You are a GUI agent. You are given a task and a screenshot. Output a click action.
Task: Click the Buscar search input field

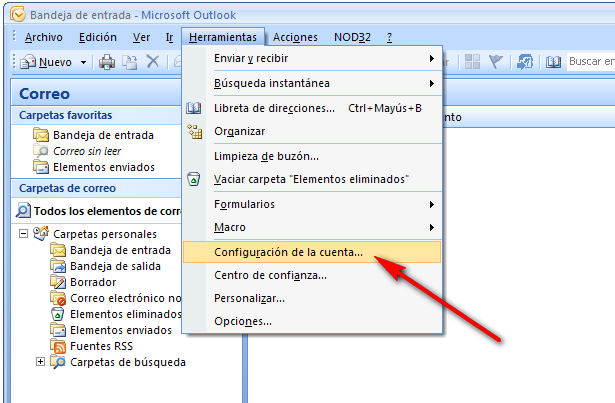tap(591, 62)
